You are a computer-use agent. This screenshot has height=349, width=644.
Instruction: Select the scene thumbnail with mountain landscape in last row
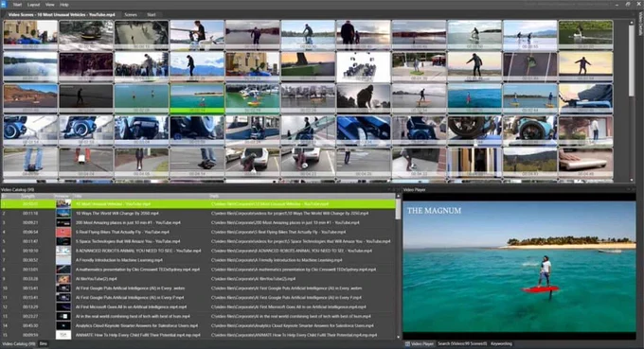[x=529, y=162]
